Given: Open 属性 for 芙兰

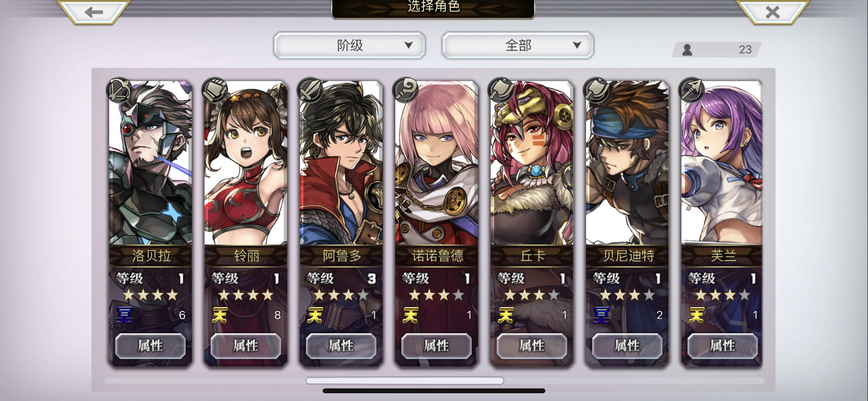Looking at the screenshot, I should coord(723,346).
